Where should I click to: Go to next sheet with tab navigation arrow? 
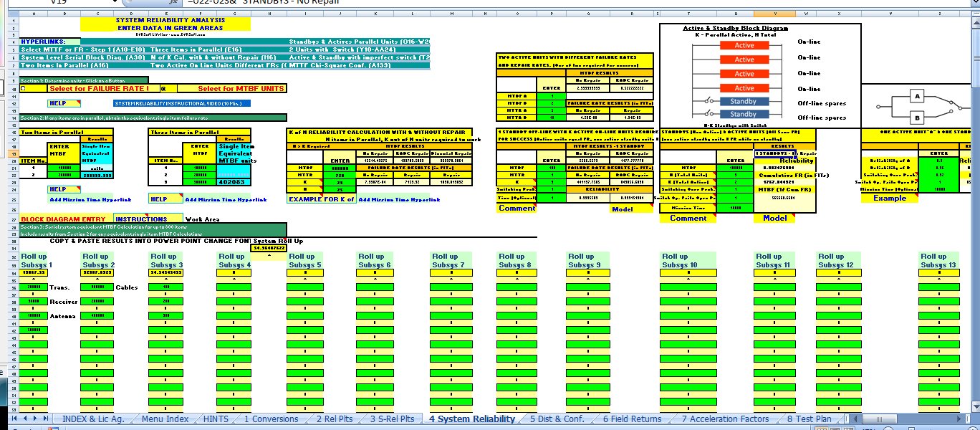coord(35,419)
